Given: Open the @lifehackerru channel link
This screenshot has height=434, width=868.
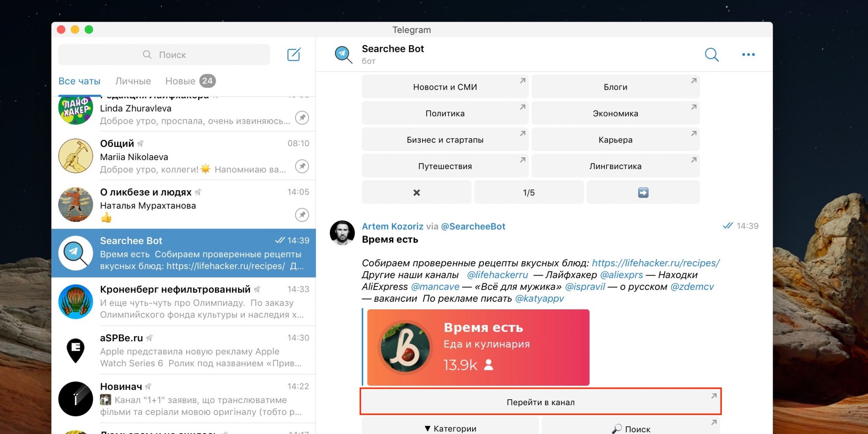Looking at the screenshot, I should click(x=498, y=275).
